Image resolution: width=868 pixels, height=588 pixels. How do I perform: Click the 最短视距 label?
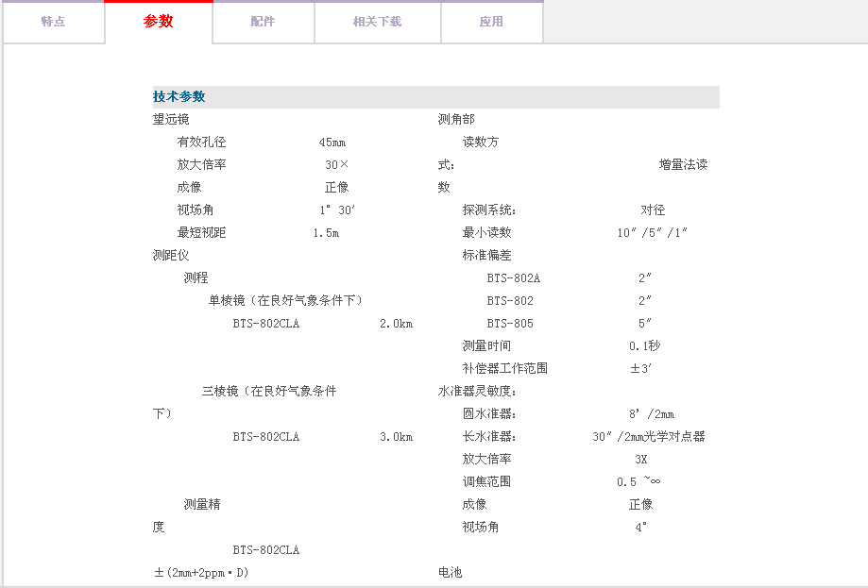pos(201,233)
